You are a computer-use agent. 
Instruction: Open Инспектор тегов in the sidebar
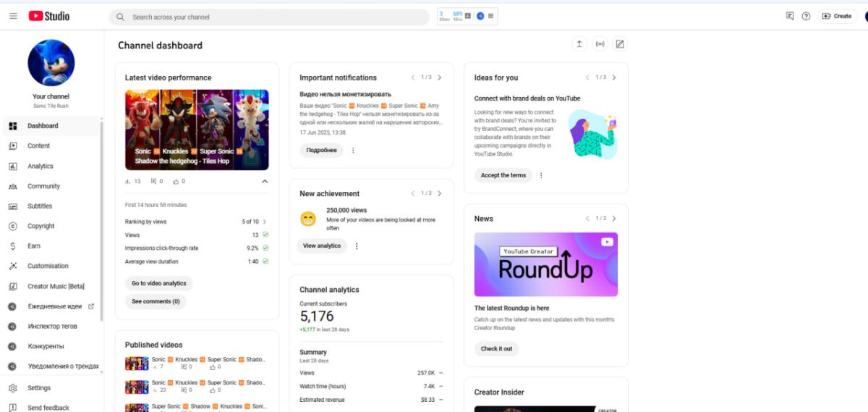click(x=51, y=327)
